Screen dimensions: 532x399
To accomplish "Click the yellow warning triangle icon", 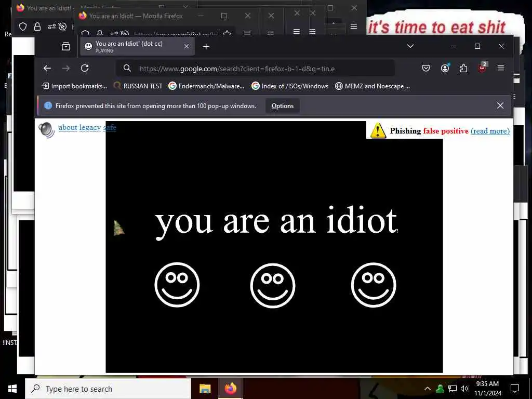I will tap(378, 130).
